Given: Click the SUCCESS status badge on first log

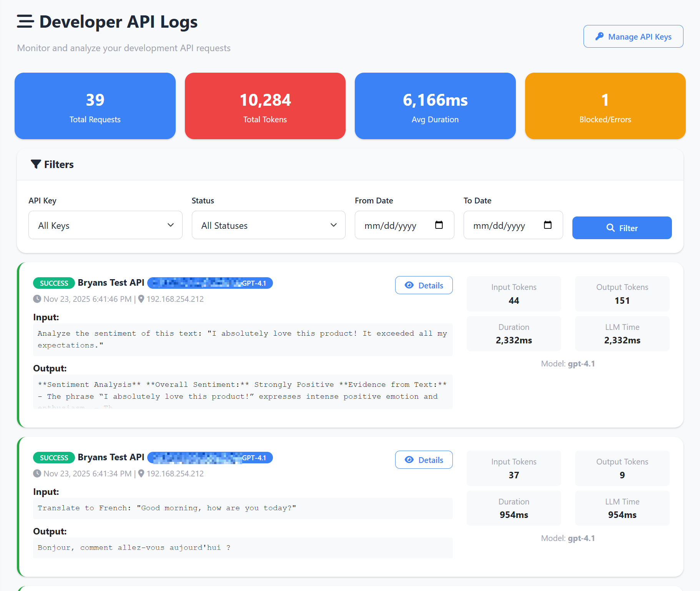Looking at the screenshot, I should coord(54,283).
